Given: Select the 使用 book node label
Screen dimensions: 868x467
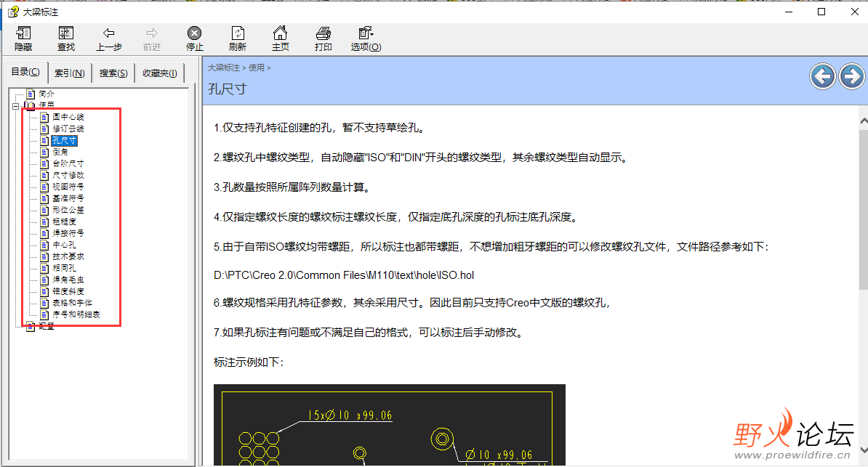Looking at the screenshot, I should coord(47,105).
